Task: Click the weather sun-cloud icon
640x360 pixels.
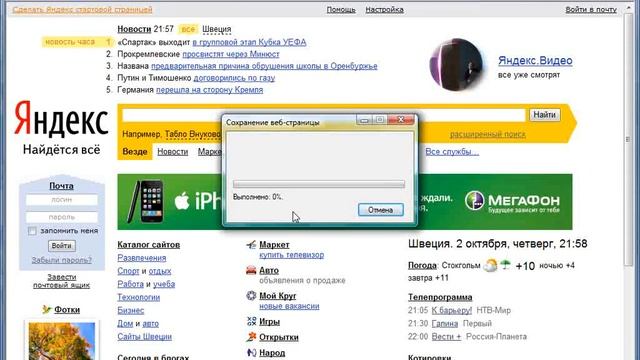Action: coord(490,266)
